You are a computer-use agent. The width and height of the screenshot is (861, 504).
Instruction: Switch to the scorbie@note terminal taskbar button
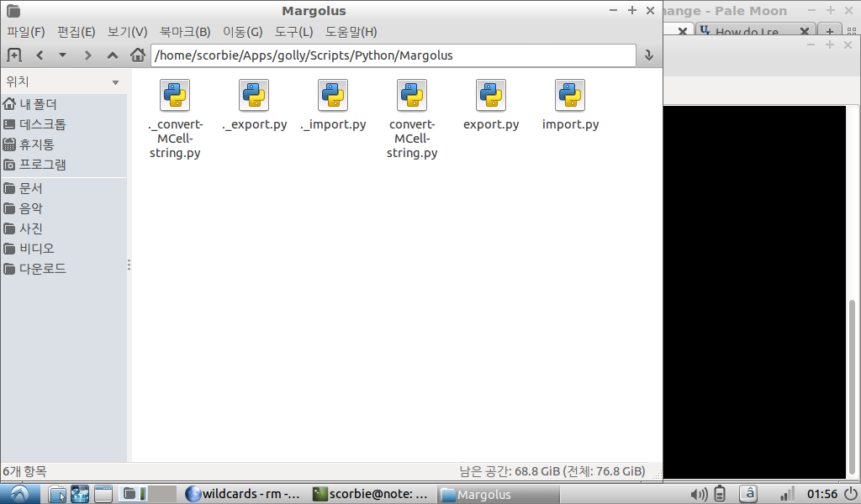[371, 494]
